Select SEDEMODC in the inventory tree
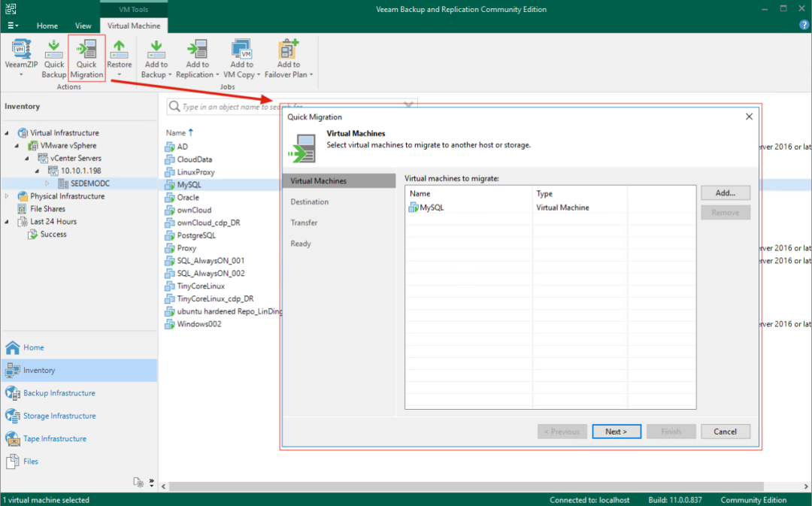This screenshot has height=506, width=812. tap(90, 183)
